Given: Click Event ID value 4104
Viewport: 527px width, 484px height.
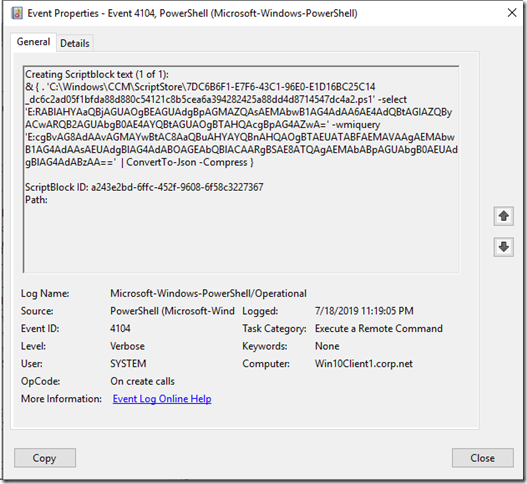Looking at the screenshot, I should 120,328.
